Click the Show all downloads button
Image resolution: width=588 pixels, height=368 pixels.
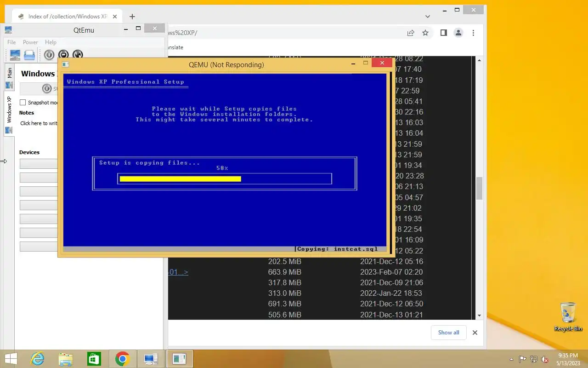click(449, 333)
